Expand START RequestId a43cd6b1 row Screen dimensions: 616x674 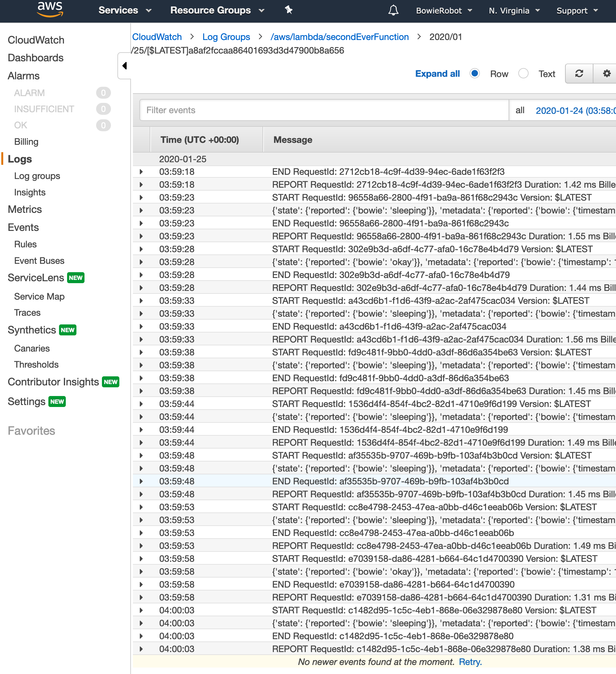(141, 301)
